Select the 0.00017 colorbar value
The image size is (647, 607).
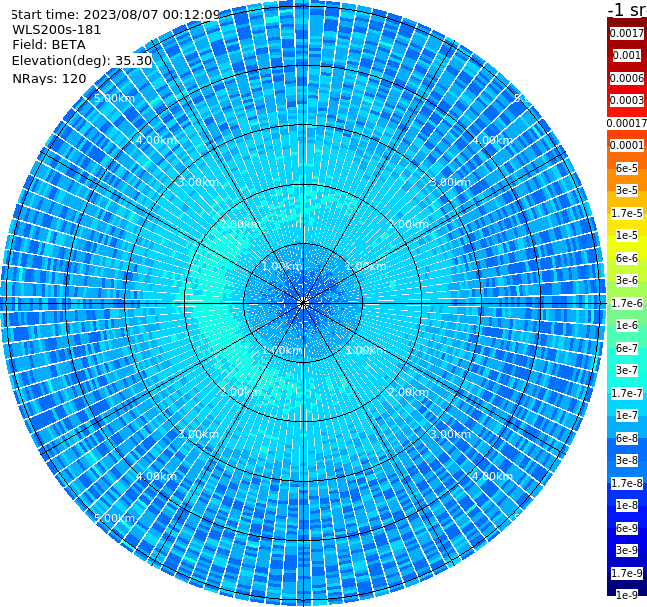[x=627, y=123]
